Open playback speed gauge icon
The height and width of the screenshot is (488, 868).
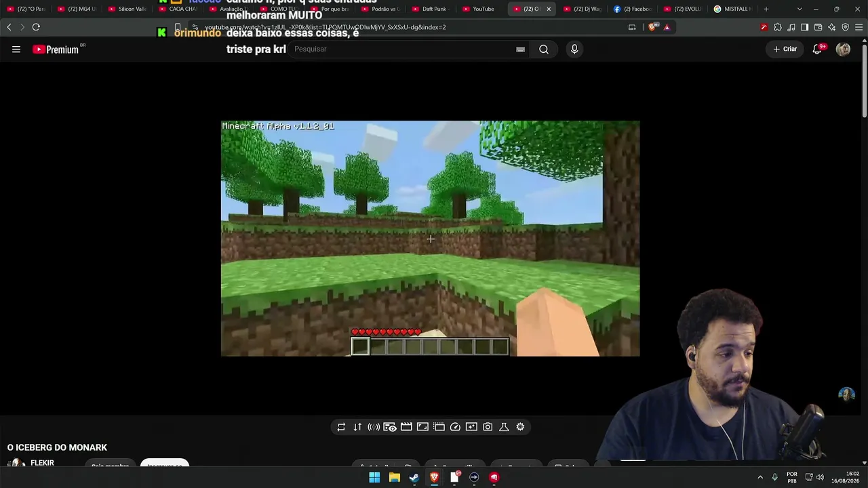(x=455, y=427)
